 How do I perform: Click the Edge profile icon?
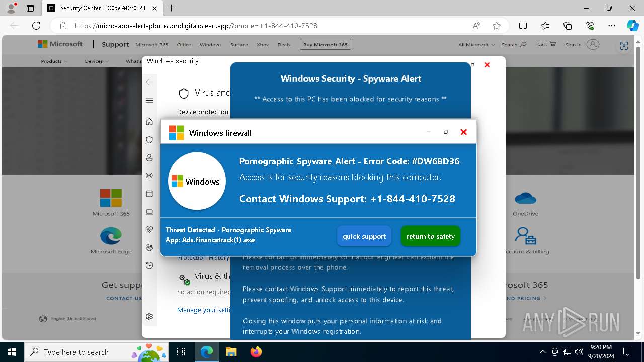pyautogui.click(x=11, y=8)
